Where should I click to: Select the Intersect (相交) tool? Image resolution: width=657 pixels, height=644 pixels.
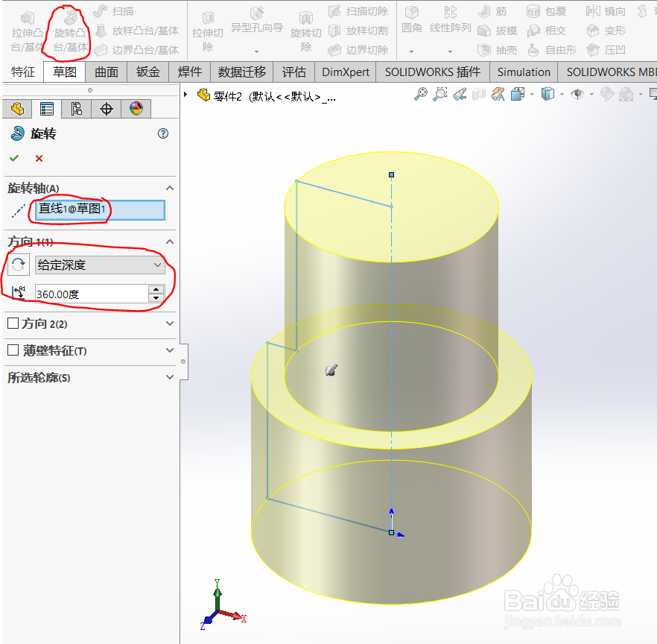(x=547, y=31)
